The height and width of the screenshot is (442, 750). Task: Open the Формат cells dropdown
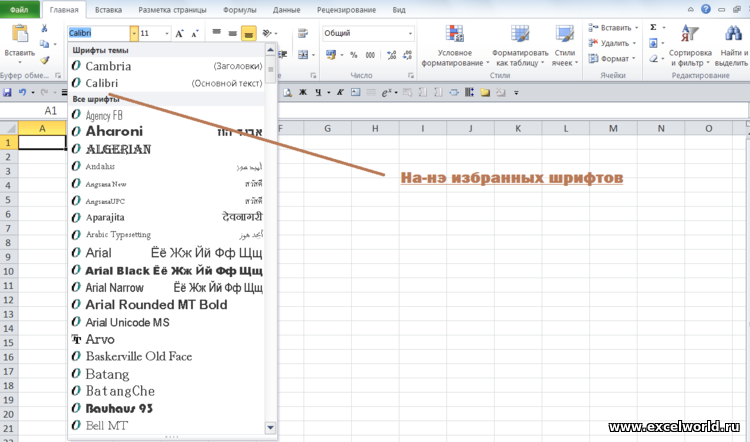(x=613, y=59)
